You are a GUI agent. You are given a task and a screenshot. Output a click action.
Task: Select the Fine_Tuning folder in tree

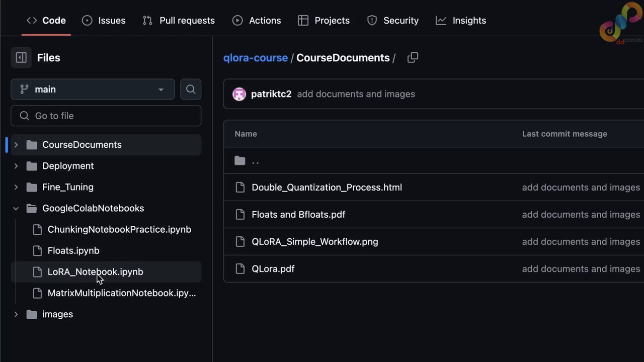click(x=68, y=187)
